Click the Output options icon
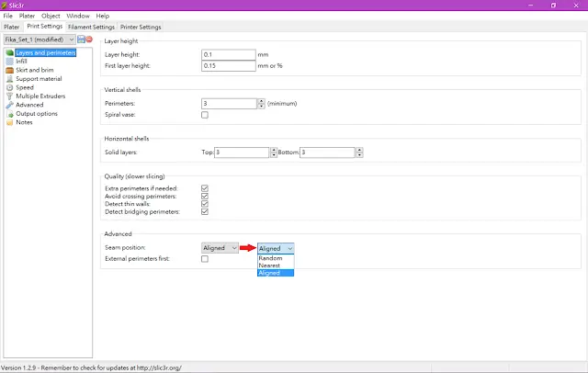This screenshot has width=588, height=373. [x=10, y=114]
